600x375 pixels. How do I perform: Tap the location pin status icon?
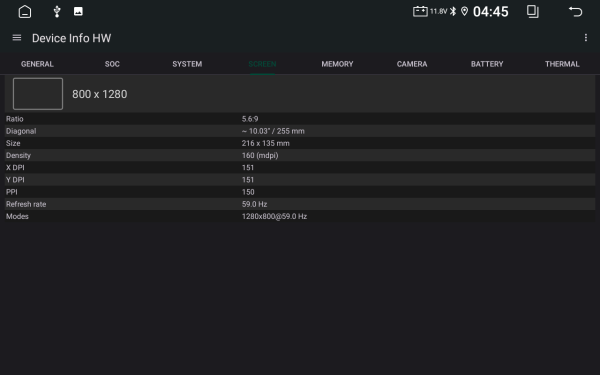[x=464, y=11]
